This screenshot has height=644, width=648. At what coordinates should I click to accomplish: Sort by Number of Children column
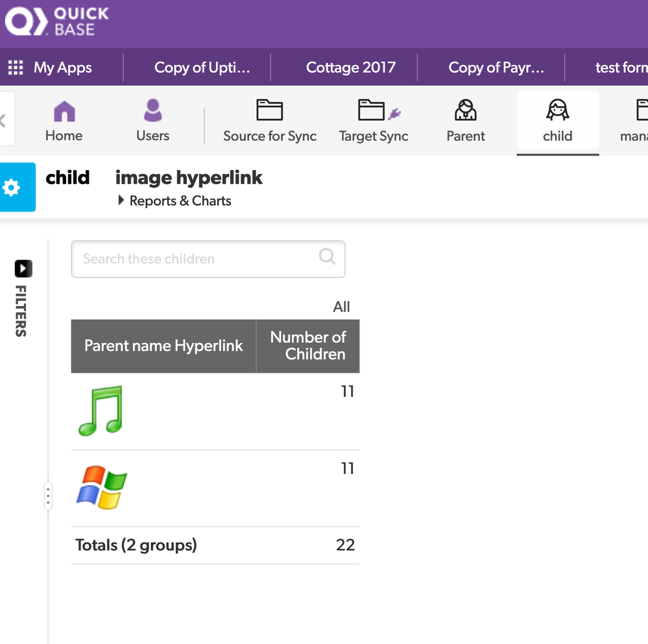pyautogui.click(x=308, y=346)
